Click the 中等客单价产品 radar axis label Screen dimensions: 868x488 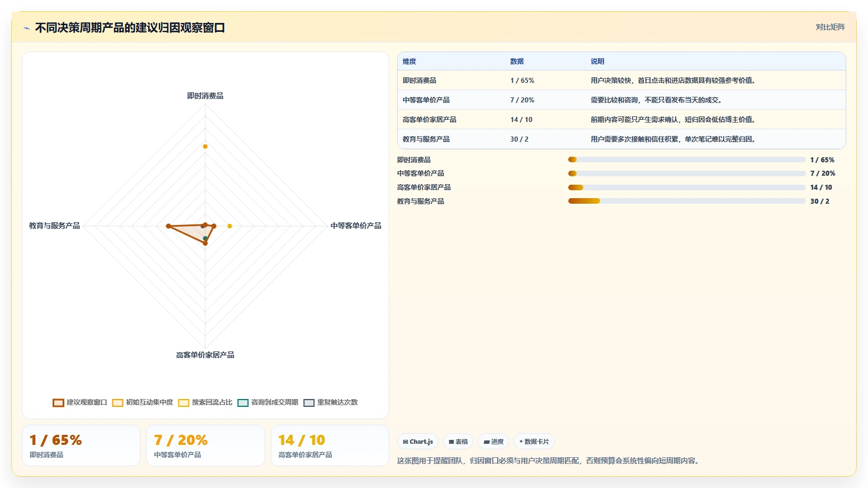pos(356,226)
